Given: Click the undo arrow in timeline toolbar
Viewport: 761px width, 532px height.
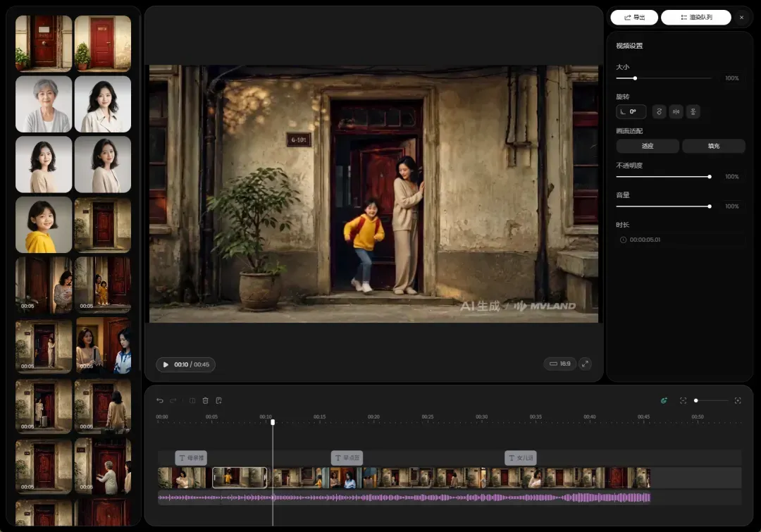Looking at the screenshot, I should [160, 400].
